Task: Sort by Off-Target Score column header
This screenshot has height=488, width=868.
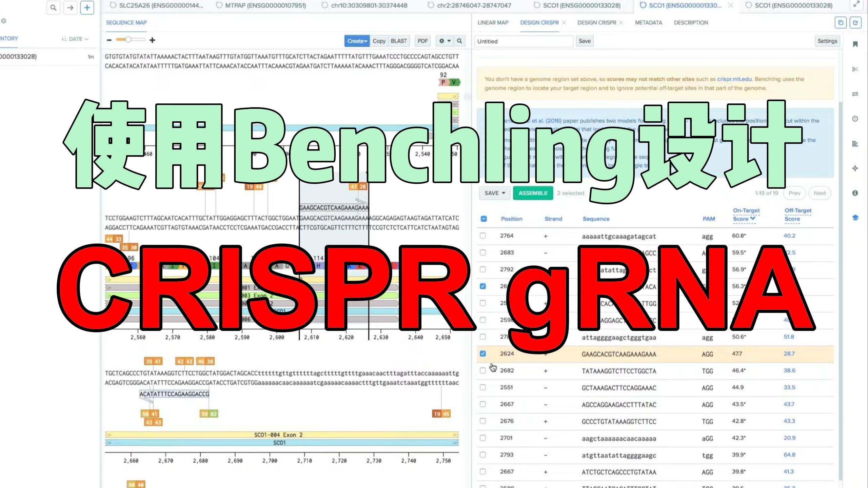Action: tap(797, 215)
